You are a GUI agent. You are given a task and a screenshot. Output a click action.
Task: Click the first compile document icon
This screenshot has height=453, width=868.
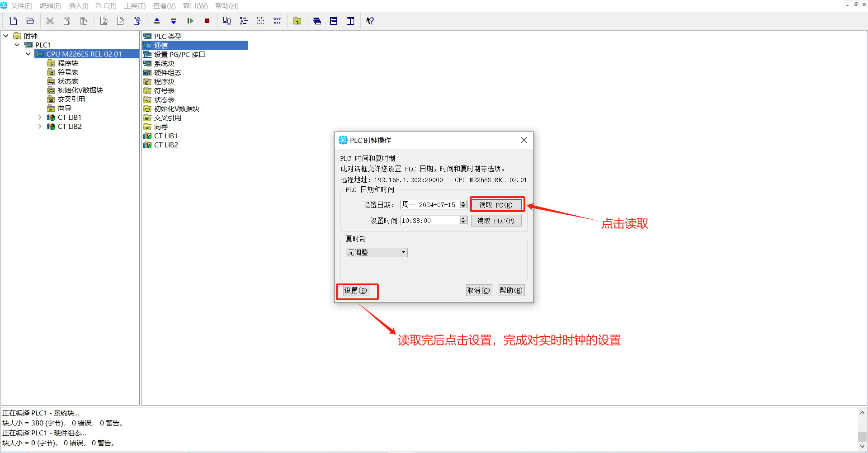[104, 21]
